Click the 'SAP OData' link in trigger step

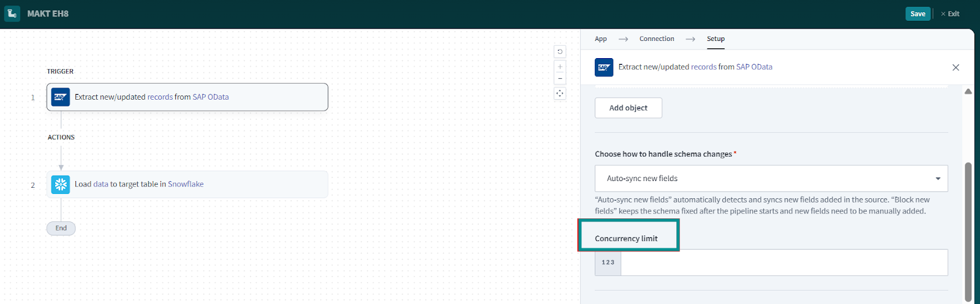coord(211,97)
